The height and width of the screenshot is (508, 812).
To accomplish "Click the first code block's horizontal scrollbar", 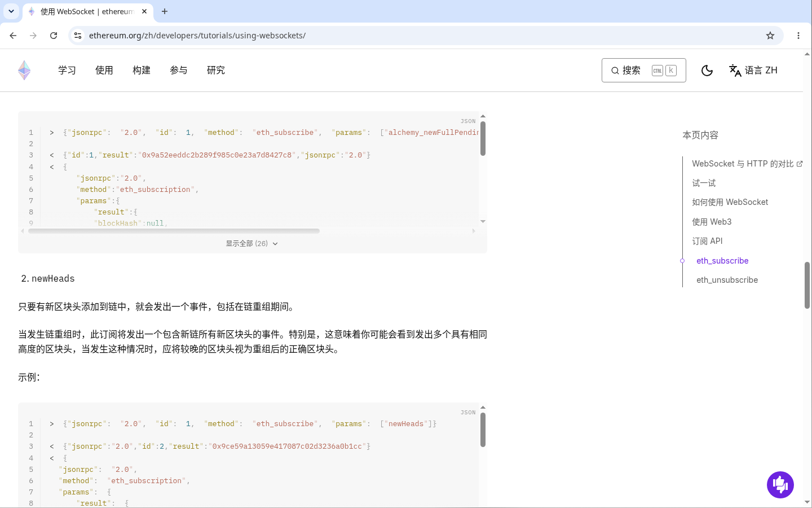I will pos(174,231).
